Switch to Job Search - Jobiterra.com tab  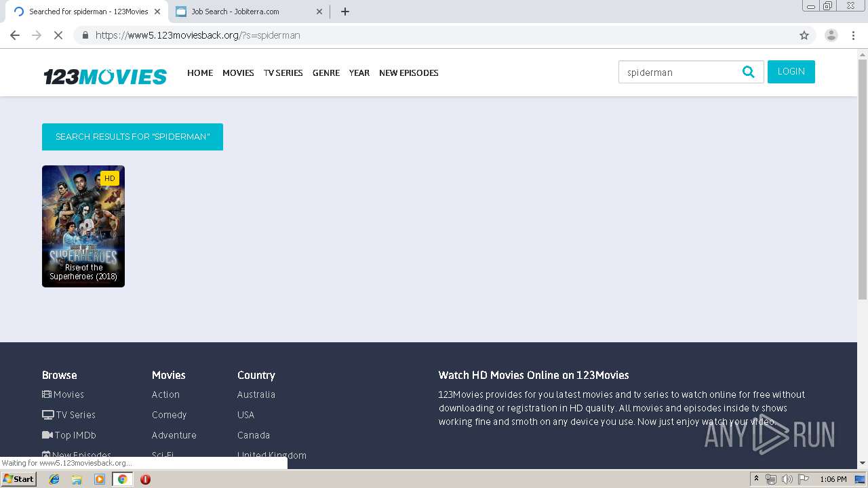(x=249, y=12)
